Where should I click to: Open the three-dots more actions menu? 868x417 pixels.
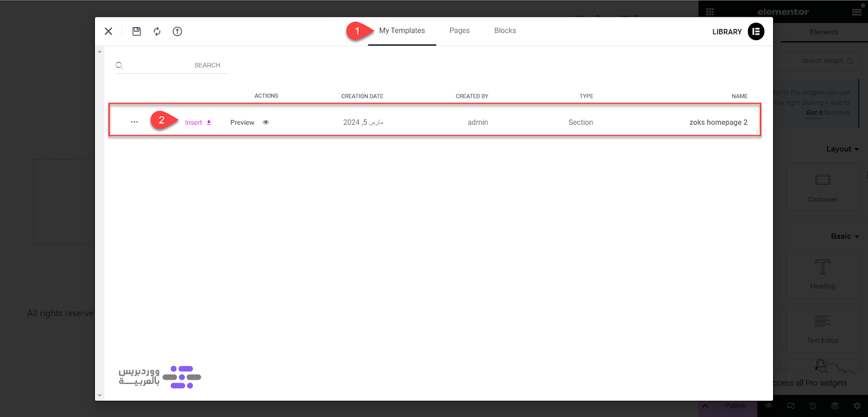(x=135, y=122)
